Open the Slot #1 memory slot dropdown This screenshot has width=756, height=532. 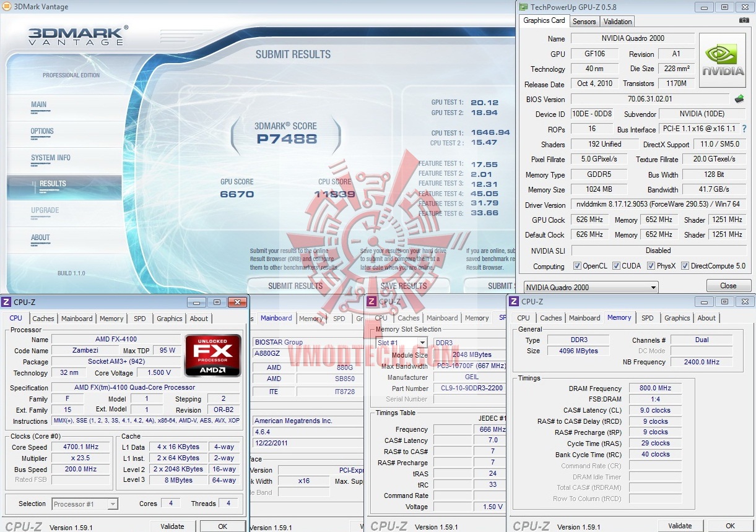[x=401, y=343]
